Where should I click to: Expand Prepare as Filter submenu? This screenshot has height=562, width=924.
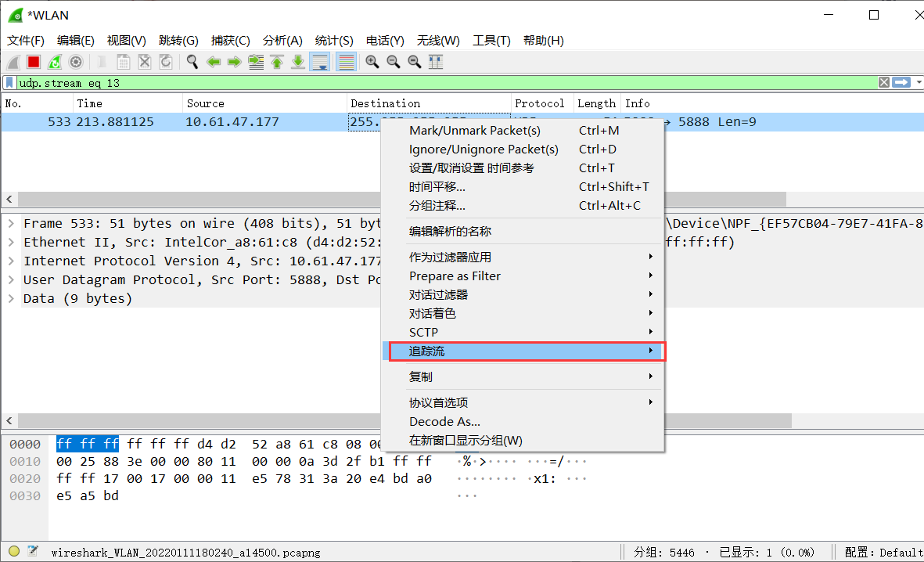click(523, 276)
